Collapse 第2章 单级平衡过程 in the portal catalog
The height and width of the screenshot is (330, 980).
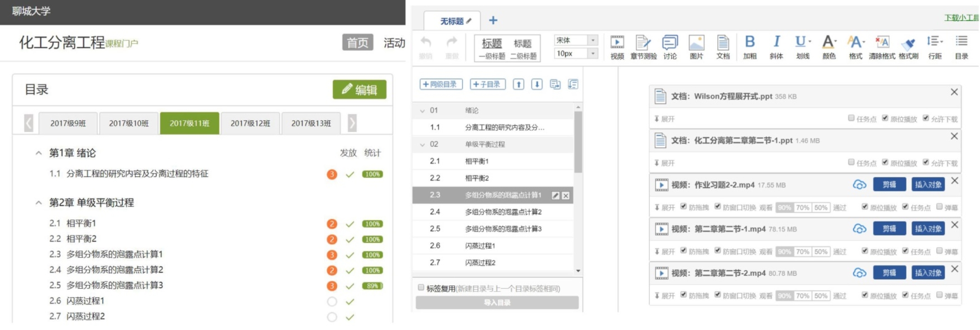(x=39, y=203)
